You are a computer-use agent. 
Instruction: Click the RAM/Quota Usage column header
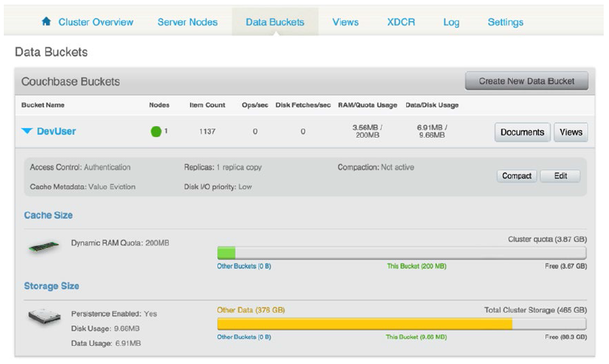367,104
